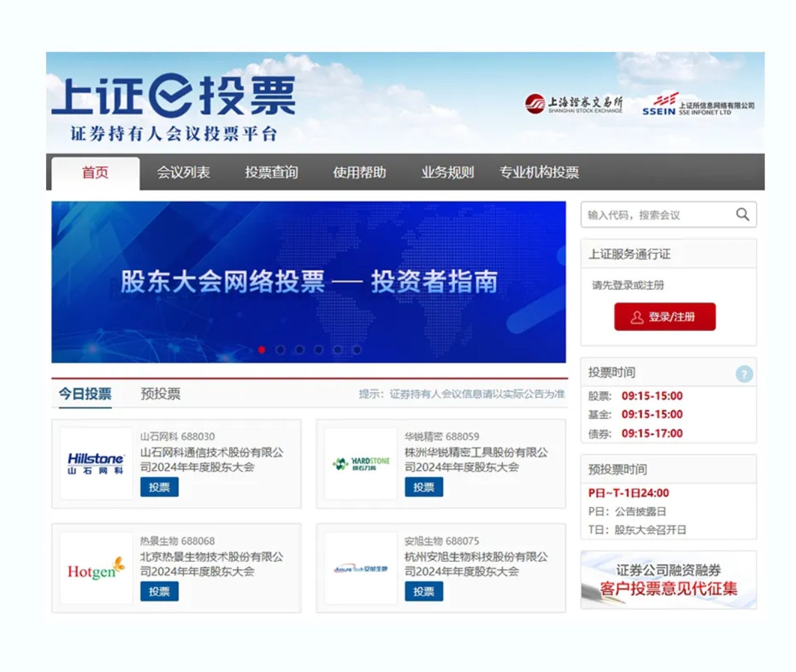The width and height of the screenshot is (796, 672).
Task: Click the 上证e投票 platform logo
Action: tap(174, 96)
